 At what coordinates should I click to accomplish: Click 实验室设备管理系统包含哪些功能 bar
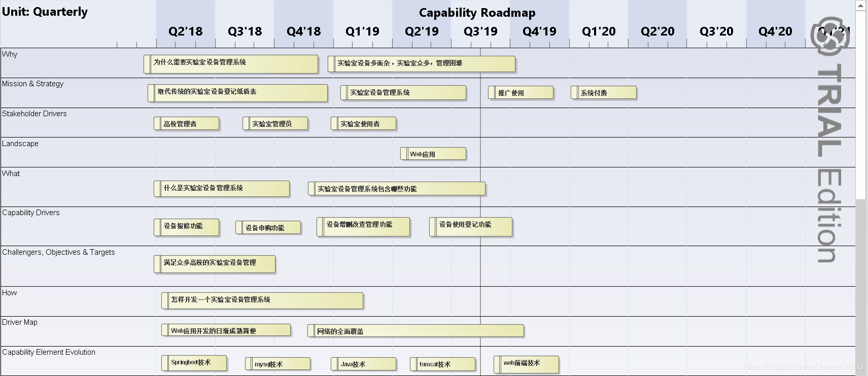(x=397, y=189)
